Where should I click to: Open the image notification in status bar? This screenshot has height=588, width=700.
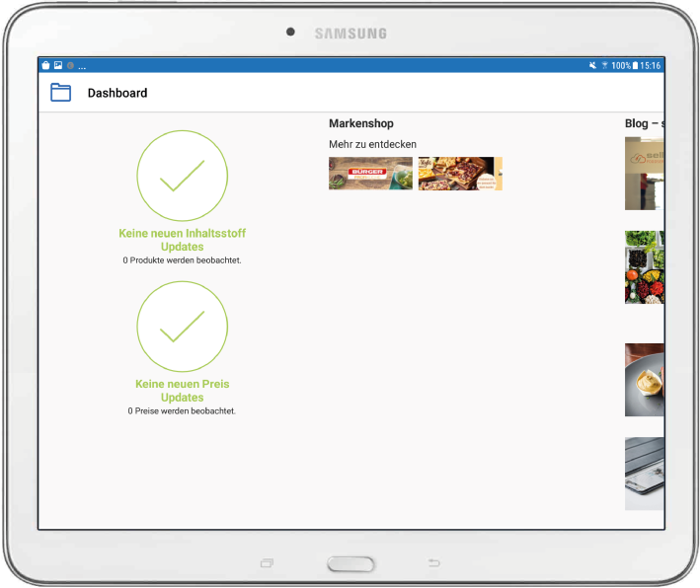(58, 65)
